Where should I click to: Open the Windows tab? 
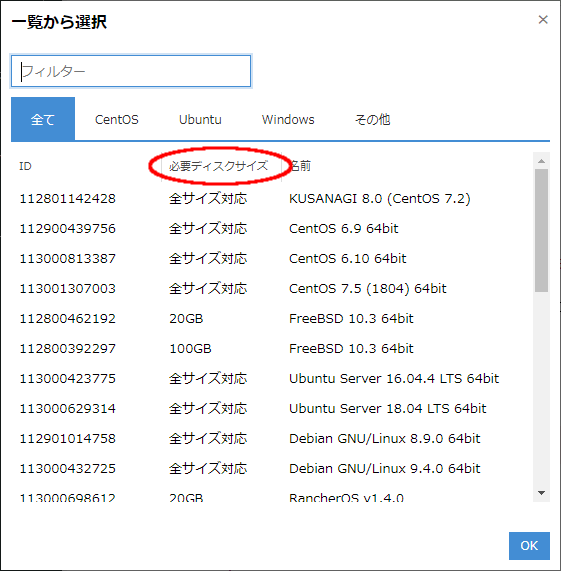coord(288,119)
